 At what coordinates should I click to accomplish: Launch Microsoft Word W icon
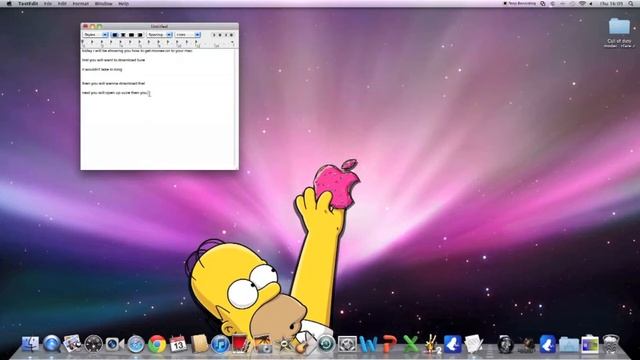[x=369, y=344]
